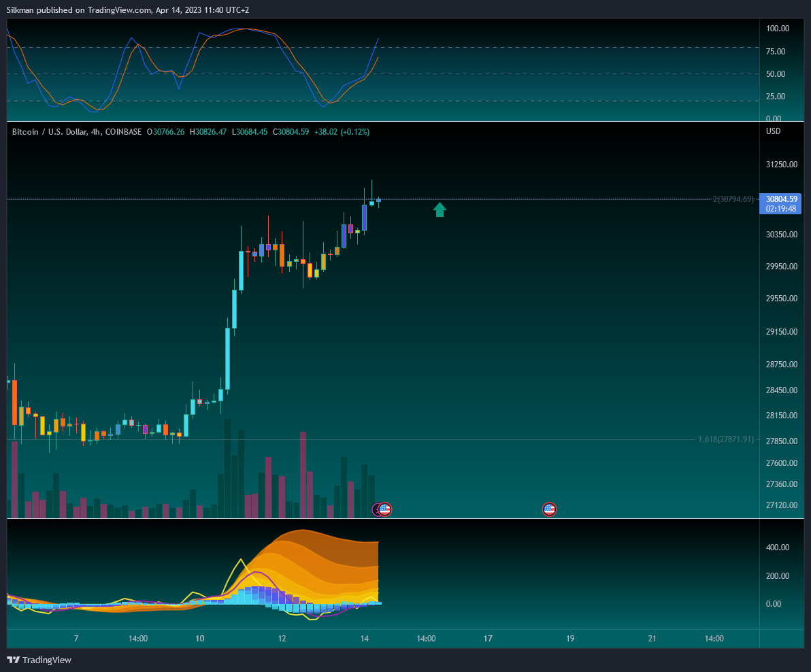Viewport: 811px width, 672px height.
Task: Click the USD currency label on price axis
Action: (x=774, y=131)
